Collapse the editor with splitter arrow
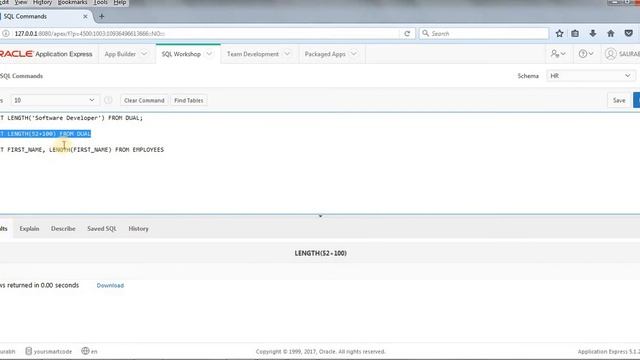 point(320,216)
